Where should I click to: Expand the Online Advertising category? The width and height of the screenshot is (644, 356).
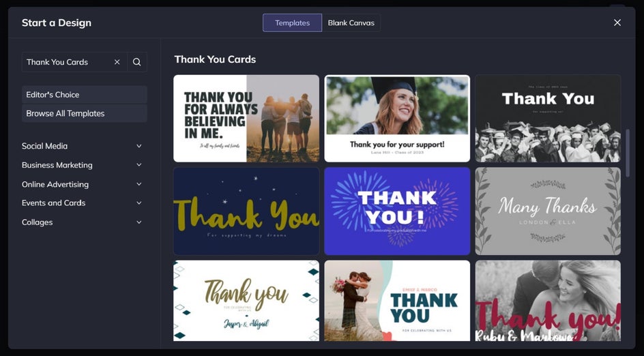coord(82,184)
